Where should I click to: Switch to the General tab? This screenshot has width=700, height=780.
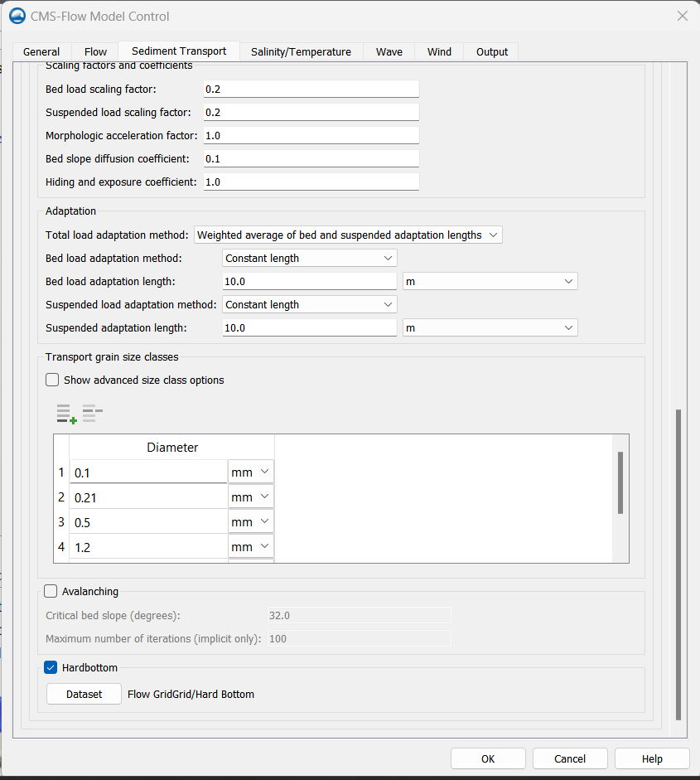pos(41,51)
